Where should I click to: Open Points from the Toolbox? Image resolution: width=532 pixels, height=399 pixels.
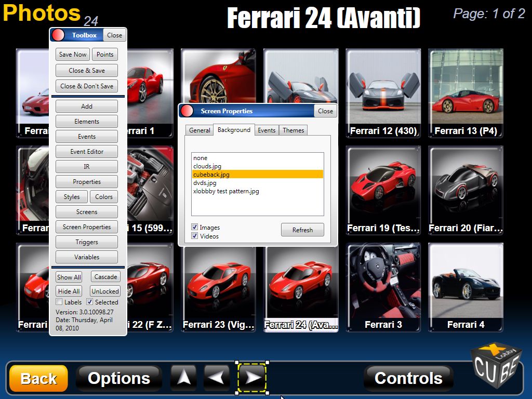coord(105,54)
